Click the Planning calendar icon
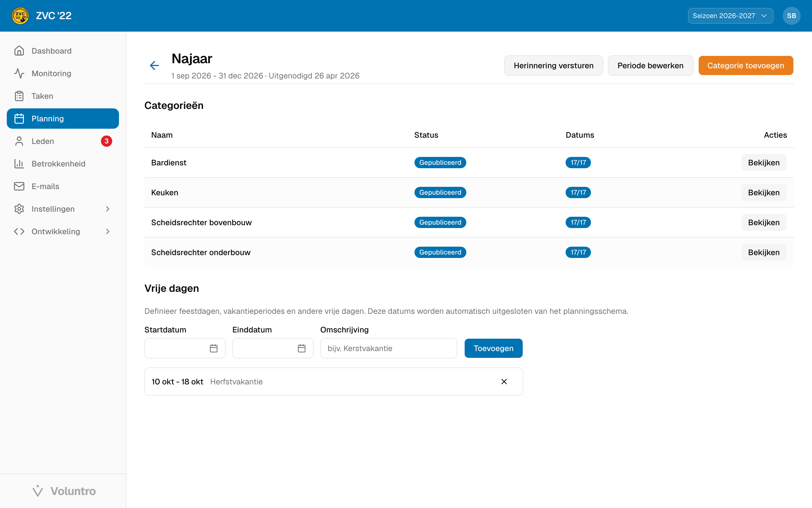Image resolution: width=812 pixels, height=508 pixels. [19, 119]
